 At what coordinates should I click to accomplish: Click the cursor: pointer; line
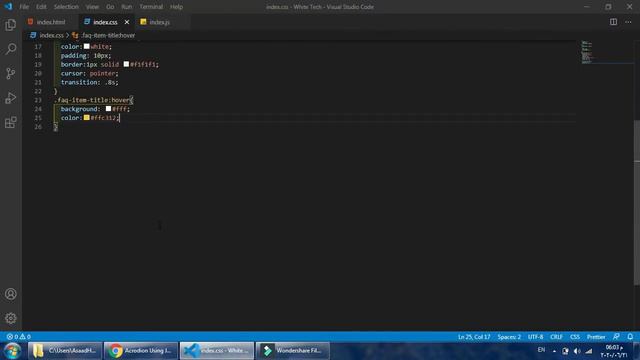tap(89, 73)
